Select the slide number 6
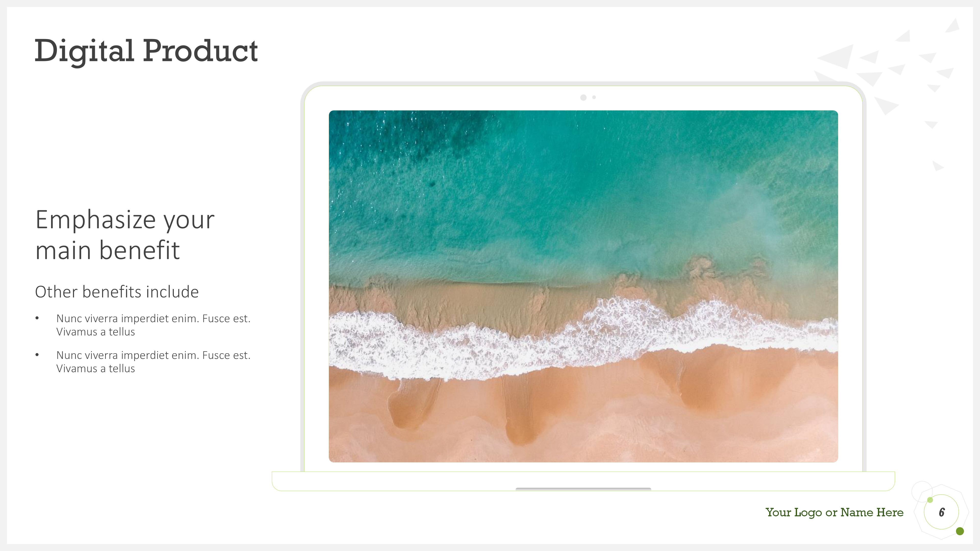980x551 pixels. pos(941,512)
